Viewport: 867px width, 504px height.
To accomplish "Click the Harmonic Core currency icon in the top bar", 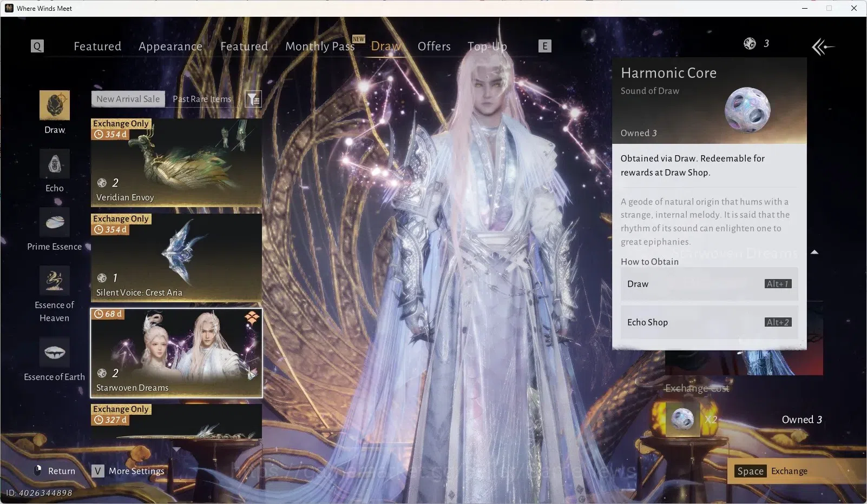I will click(750, 44).
